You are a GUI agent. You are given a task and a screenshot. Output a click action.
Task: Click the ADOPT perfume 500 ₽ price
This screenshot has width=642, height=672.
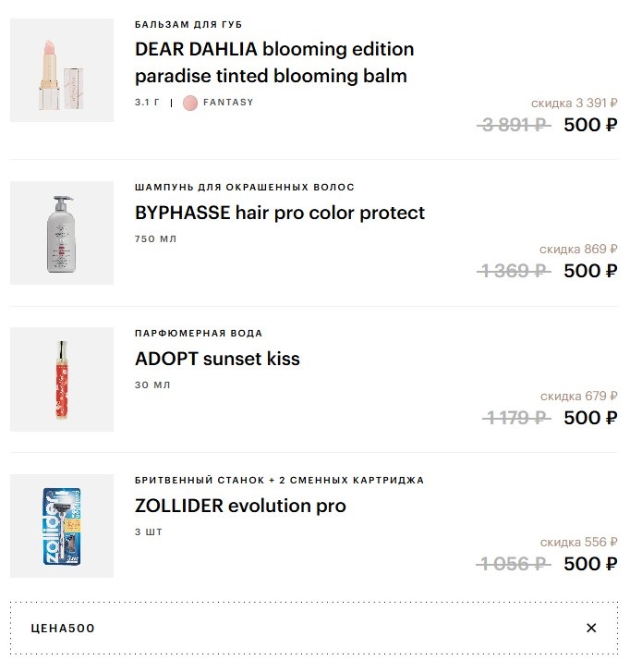(590, 418)
